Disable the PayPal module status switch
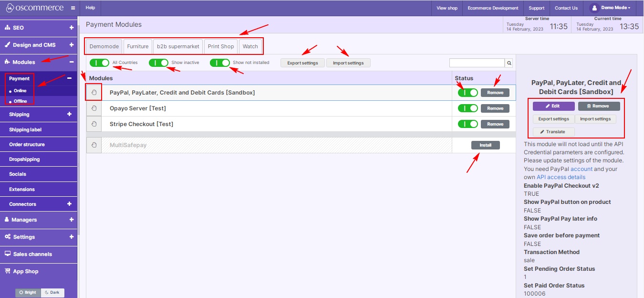This screenshot has width=644, height=298. coord(467,93)
